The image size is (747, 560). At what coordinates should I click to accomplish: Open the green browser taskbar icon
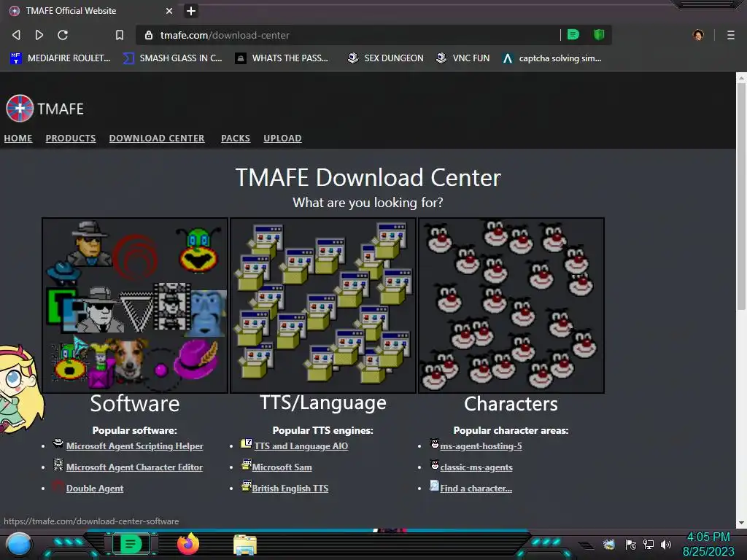[x=130, y=543]
